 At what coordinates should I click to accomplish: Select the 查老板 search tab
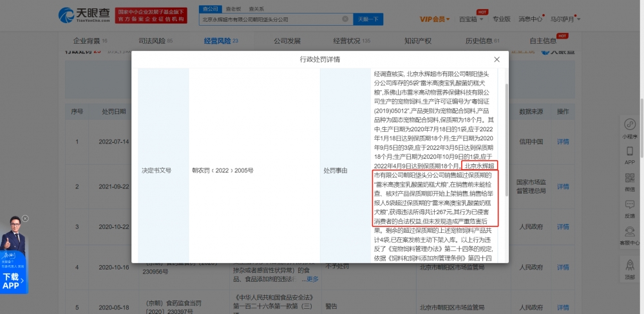tap(234, 8)
